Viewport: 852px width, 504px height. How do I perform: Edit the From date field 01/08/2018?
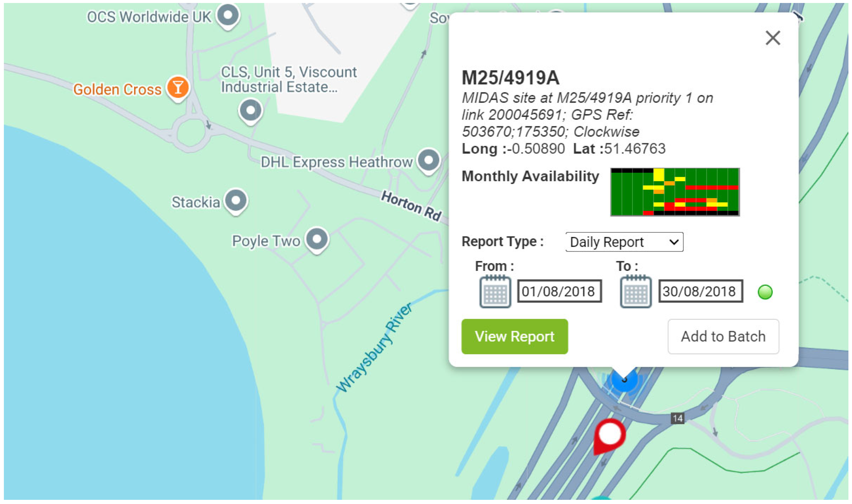coord(559,291)
